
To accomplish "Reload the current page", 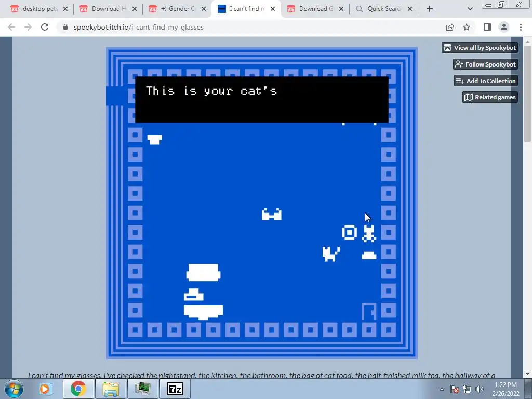I will point(45,27).
